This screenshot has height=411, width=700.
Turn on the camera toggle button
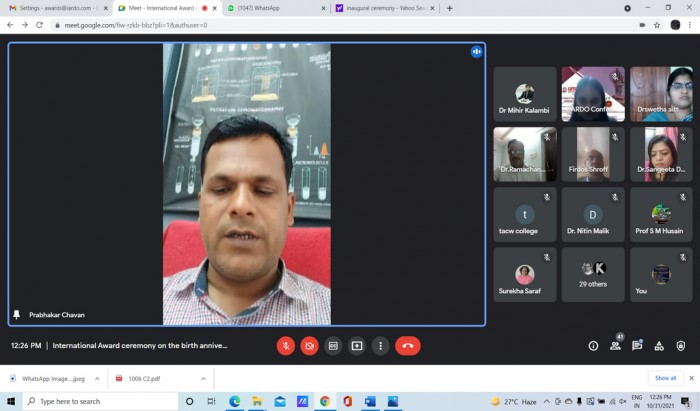(x=309, y=346)
